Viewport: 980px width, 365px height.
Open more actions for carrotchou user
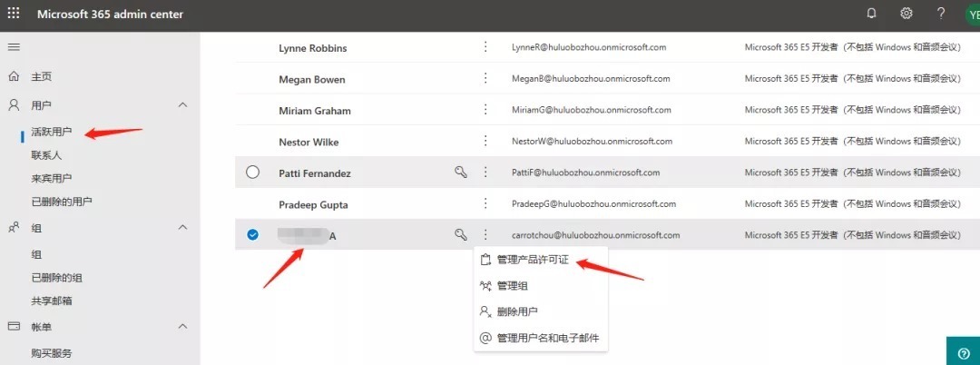[x=485, y=235]
